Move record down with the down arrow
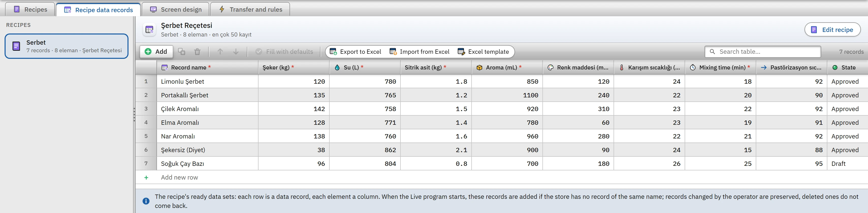The image size is (868, 213). (x=236, y=51)
